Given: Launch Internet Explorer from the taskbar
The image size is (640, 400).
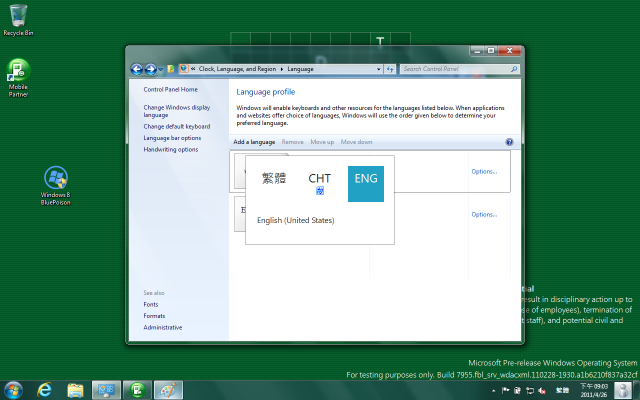Looking at the screenshot, I should click(x=44, y=390).
